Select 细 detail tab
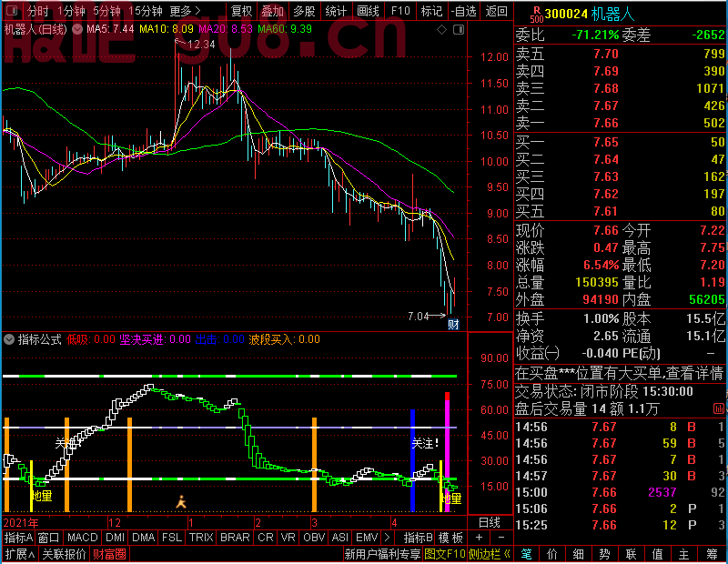This screenshot has width=728, height=564. coord(579,554)
